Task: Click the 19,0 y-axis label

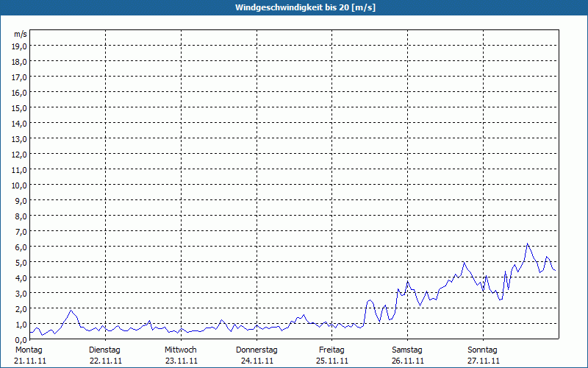Action: [20, 46]
